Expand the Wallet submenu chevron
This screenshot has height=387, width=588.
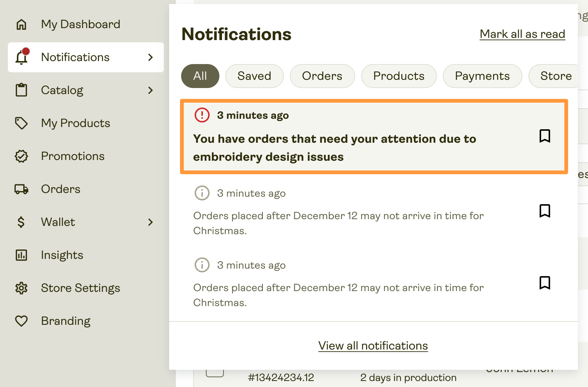click(x=150, y=222)
